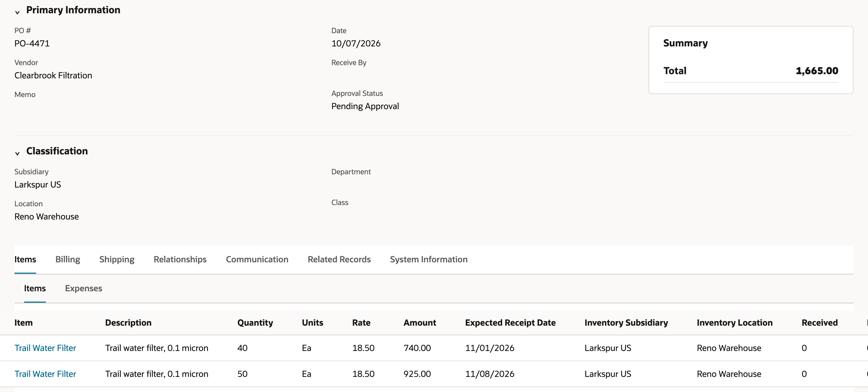Image resolution: width=868 pixels, height=392 pixels.
Task: Open the Billing tab
Action: (x=68, y=259)
